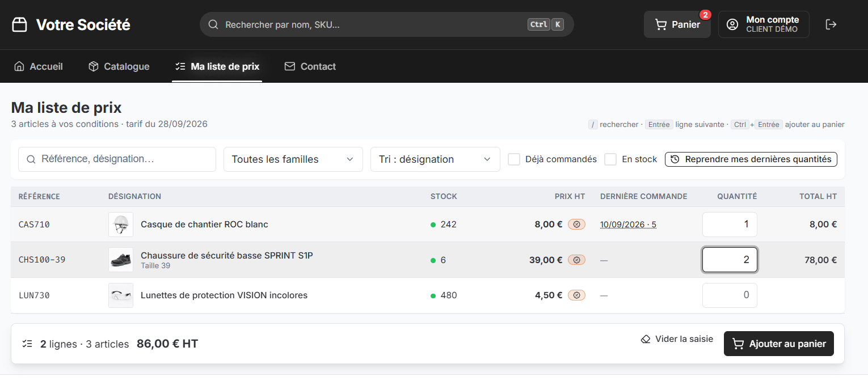Click Reprendre mes dernières quantités
The width and height of the screenshot is (868, 385).
point(751,159)
